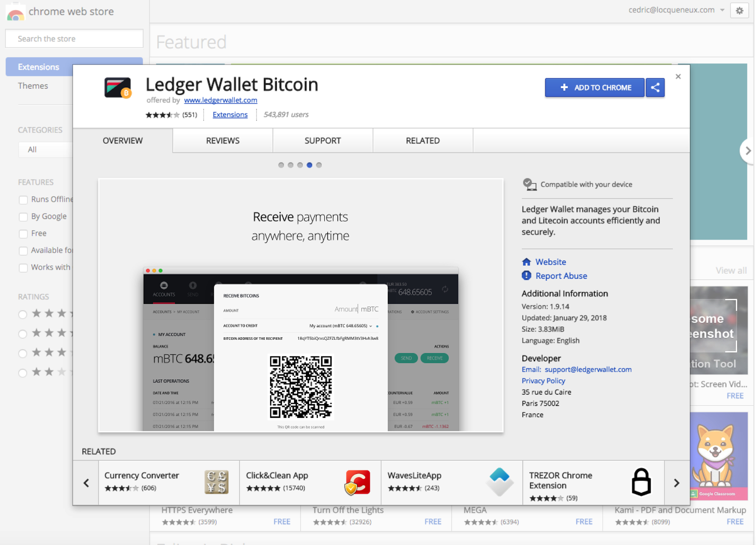Close the extension detail dialog

click(678, 76)
